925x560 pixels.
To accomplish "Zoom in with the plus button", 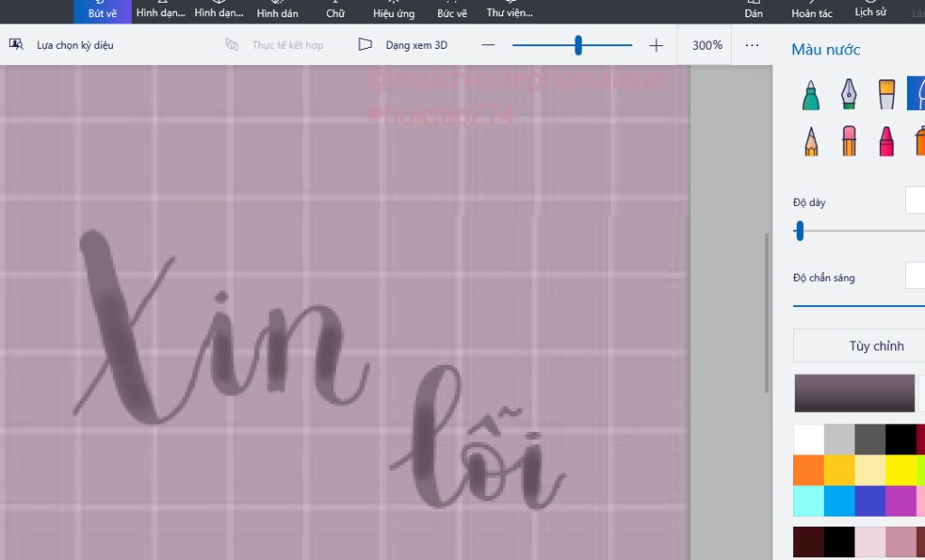I will (x=656, y=45).
